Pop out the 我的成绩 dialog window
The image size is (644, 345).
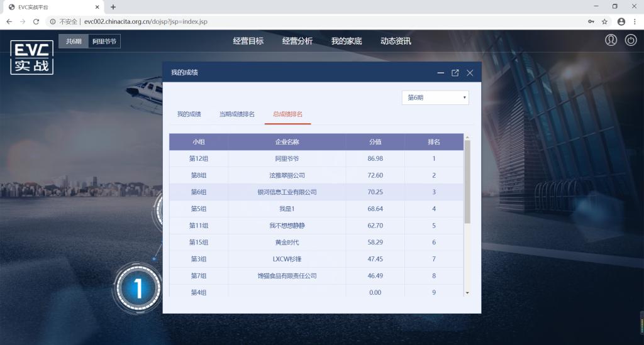455,73
